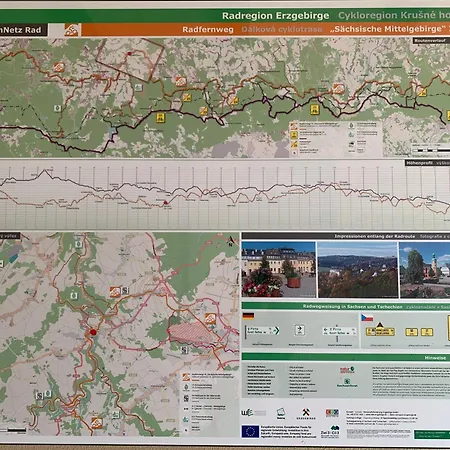Click the 'Radfernweg' label in orange bar
Screen dimensions: 450x450
[x=208, y=30]
